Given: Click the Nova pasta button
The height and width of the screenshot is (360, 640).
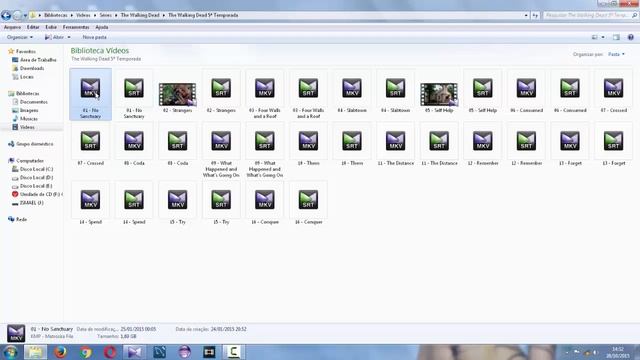Looking at the screenshot, I should 94,37.
